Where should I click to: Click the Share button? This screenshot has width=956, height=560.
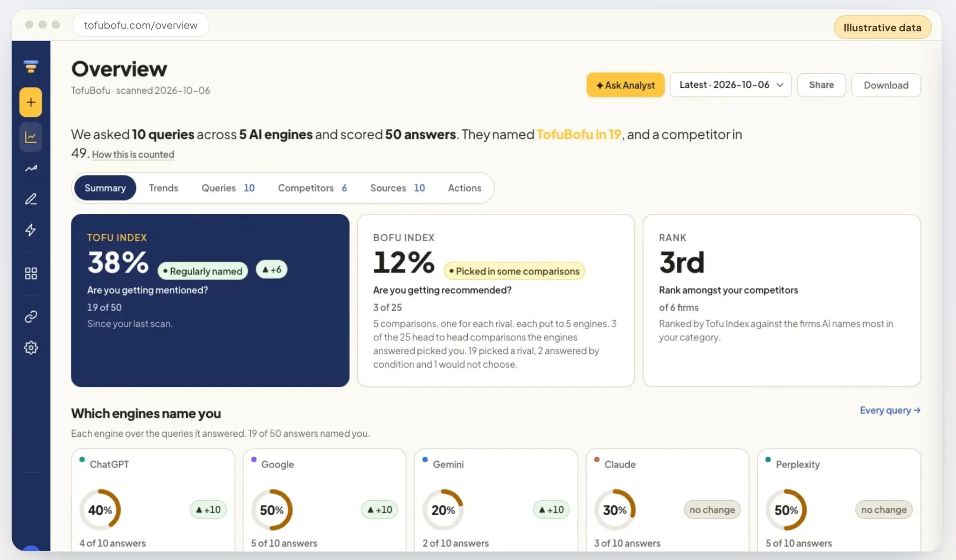821,85
